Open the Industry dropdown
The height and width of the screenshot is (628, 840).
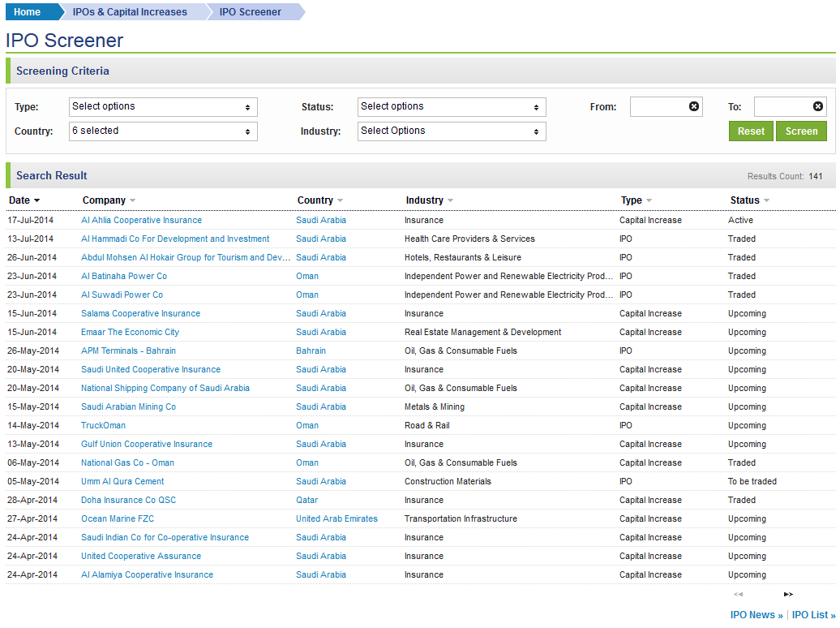(452, 131)
